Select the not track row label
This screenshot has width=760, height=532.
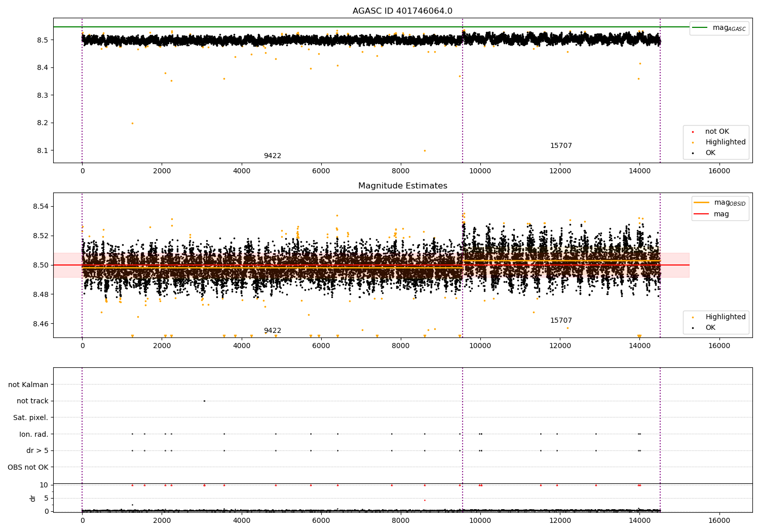32,401
